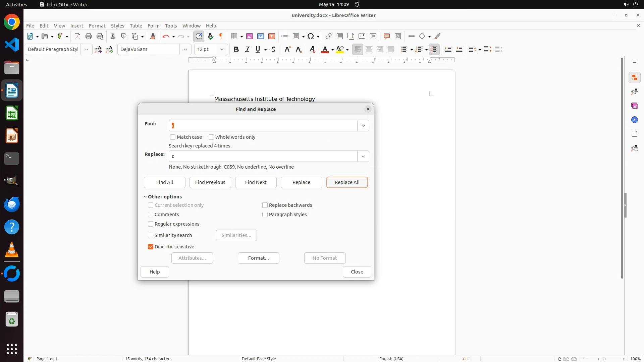Click the Format... button in dialog
This screenshot has width=644, height=362.
258,258
